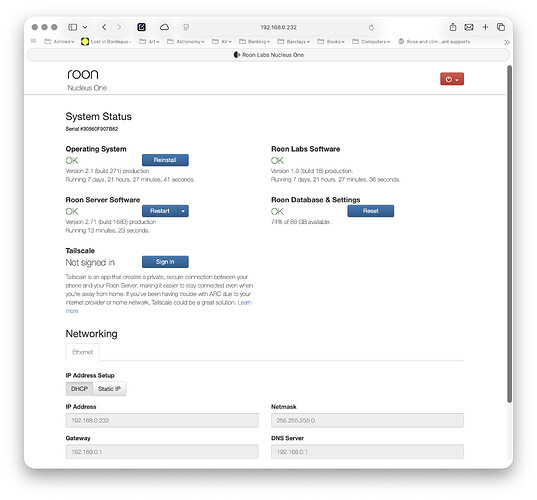Click the Roon Labs Nucleus One tab
This screenshot has width=537, height=500.
point(268,55)
